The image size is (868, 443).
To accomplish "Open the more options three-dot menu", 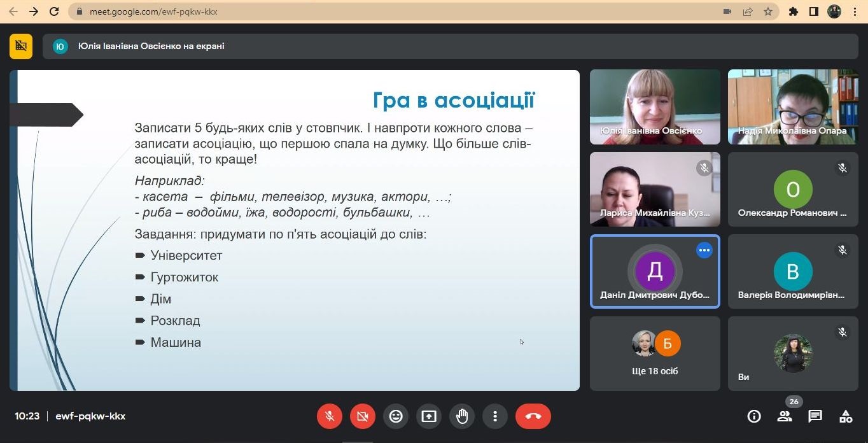I will point(495,416).
